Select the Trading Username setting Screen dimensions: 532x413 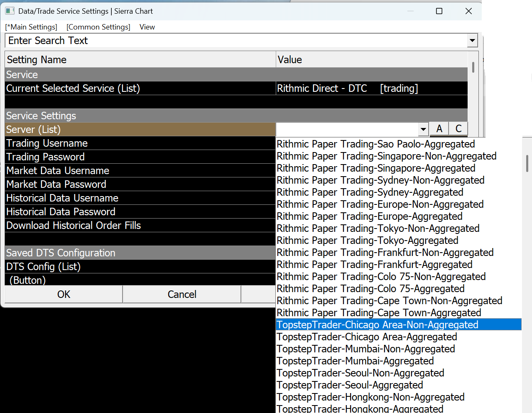140,143
